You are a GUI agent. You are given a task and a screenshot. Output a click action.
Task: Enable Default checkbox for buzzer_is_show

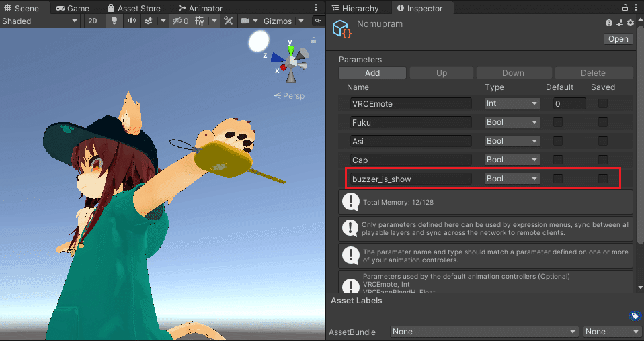point(558,179)
